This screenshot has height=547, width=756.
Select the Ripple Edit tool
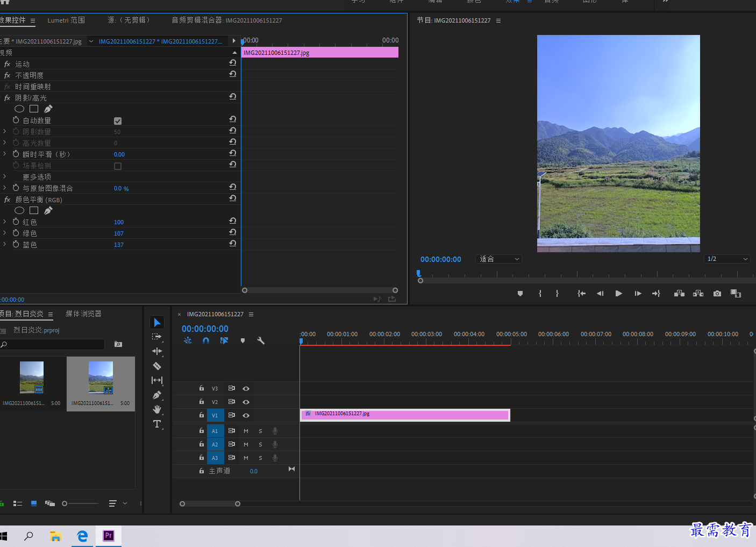pyautogui.click(x=157, y=351)
